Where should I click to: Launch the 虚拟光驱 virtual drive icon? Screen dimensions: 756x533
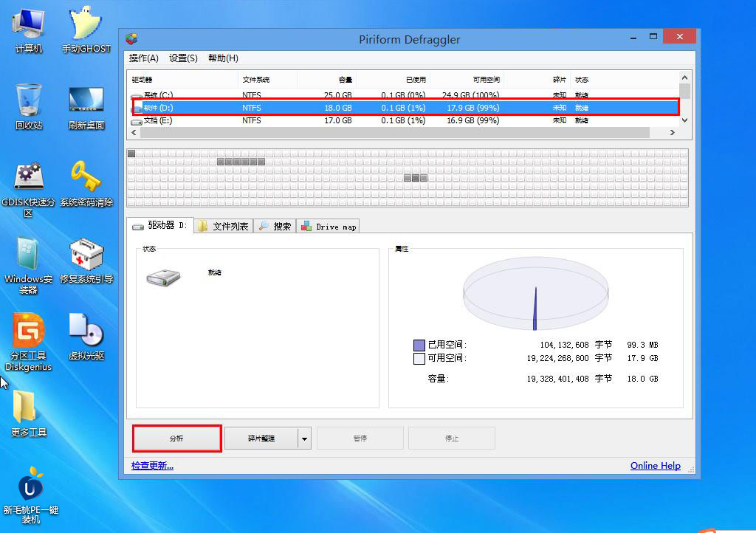(x=86, y=331)
